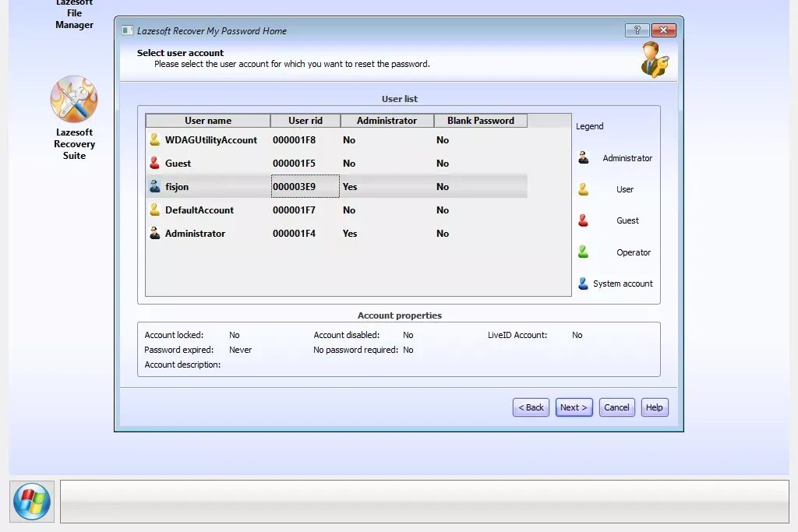Open the Windows Start orb
This screenshot has width=798, height=532.
coord(31,502)
